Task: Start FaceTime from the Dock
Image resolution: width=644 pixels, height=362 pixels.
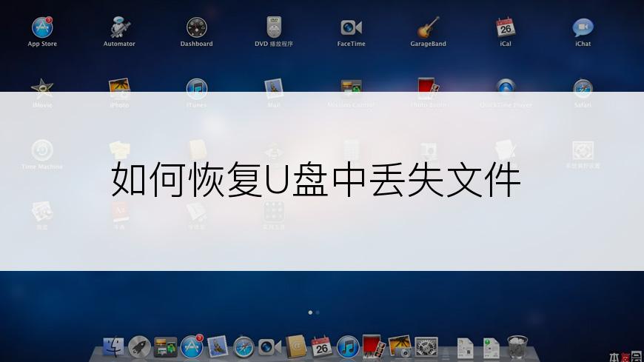Action: click(269, 347)
